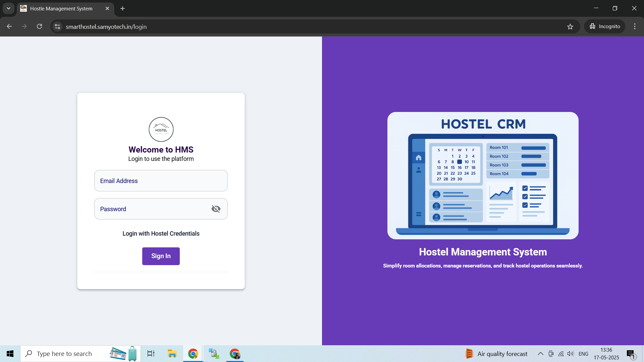The width and height of the screenshot is (644, 362).
Task: Check the network status icon
Action: 561,354
